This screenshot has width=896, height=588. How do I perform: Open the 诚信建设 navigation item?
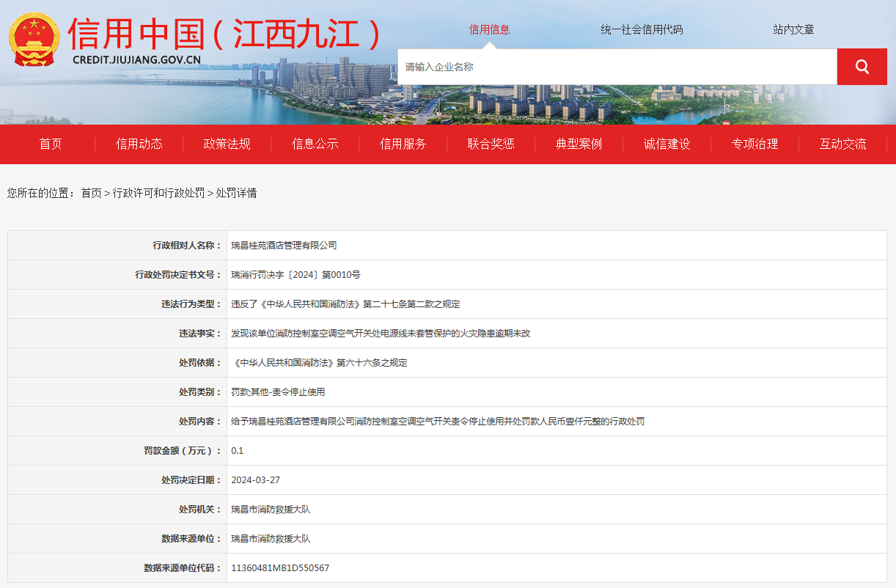[667, 144]
